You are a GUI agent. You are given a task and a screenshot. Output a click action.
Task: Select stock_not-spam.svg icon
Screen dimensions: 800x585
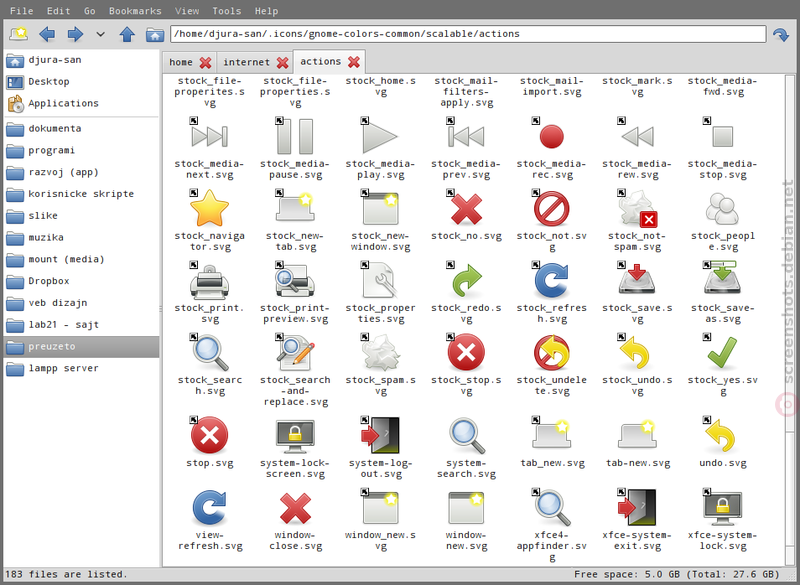(x=637, y=208)
